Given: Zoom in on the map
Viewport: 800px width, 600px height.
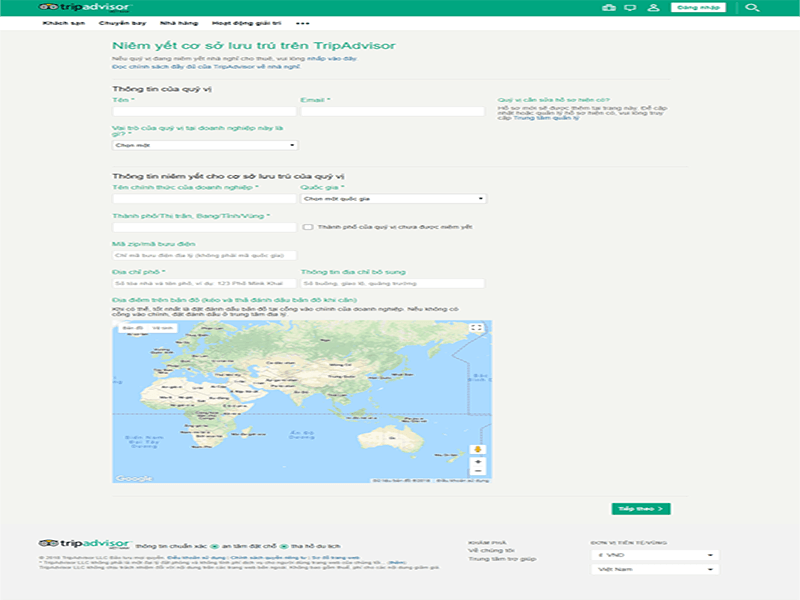Looking at the screenshot, I should click(478, 462).
